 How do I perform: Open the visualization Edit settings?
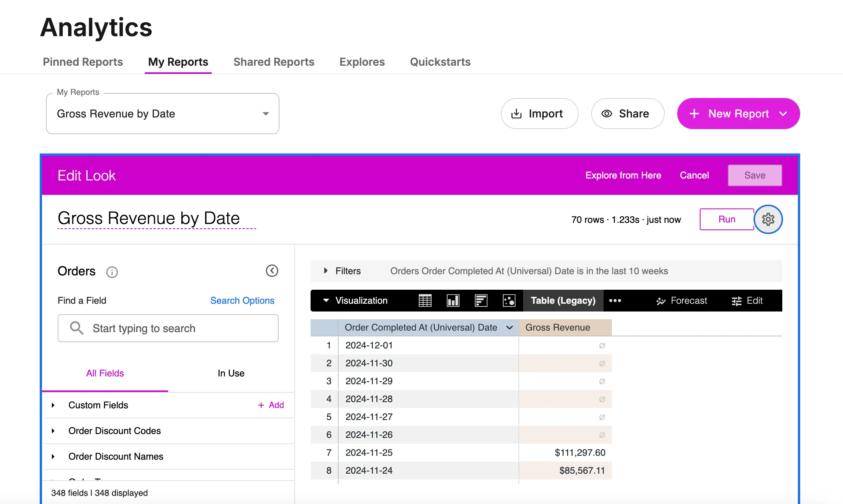click(x=747, y=301)
